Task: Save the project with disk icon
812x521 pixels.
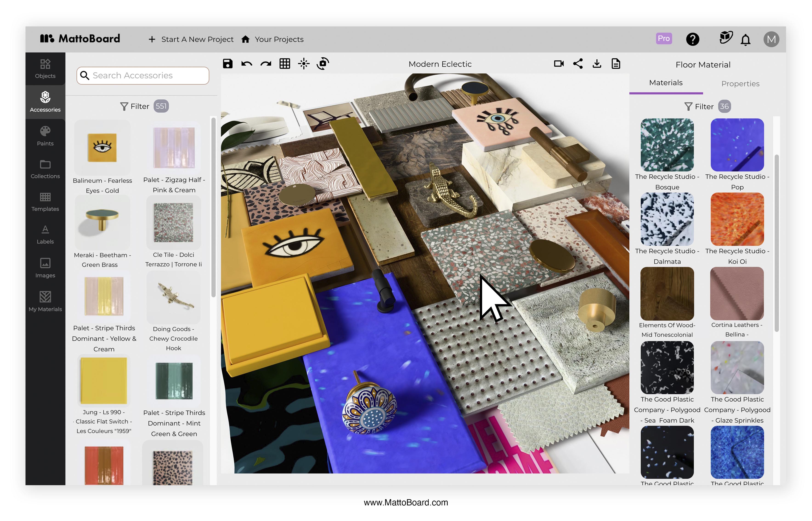Action: click(228, 64)
